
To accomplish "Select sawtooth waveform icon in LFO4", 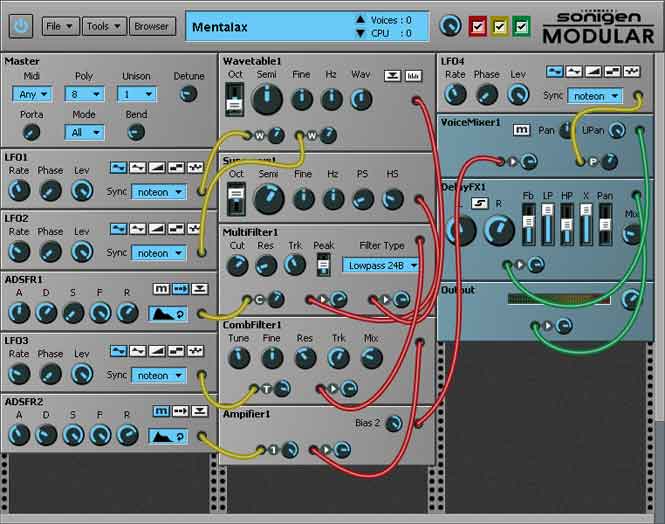I will pyautogui.click(x=593, y=72).
